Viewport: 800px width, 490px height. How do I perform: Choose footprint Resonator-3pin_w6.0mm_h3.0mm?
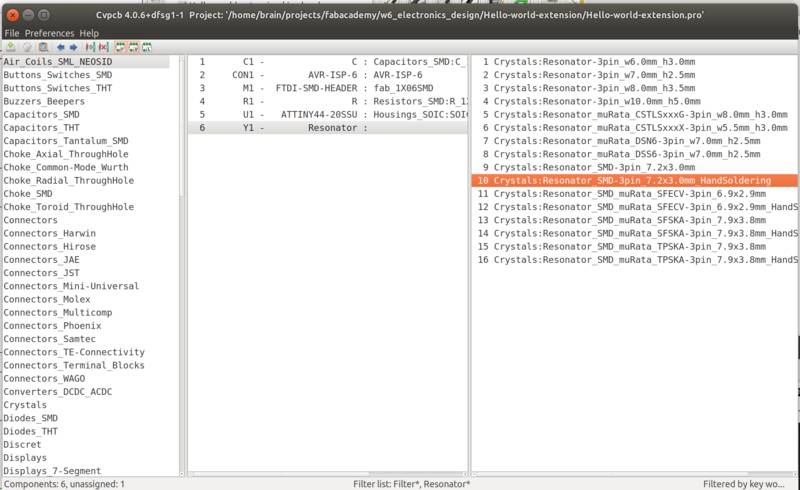pos(635,62)
